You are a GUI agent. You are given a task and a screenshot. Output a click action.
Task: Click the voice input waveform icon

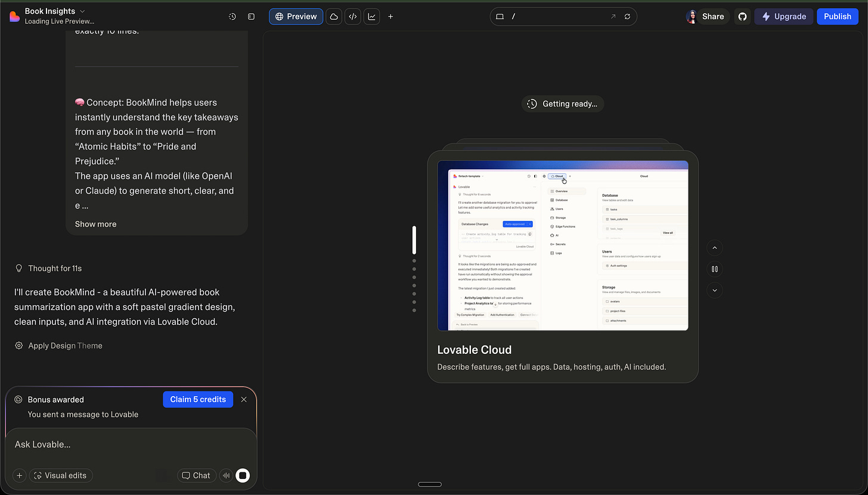tap(226, 475)
